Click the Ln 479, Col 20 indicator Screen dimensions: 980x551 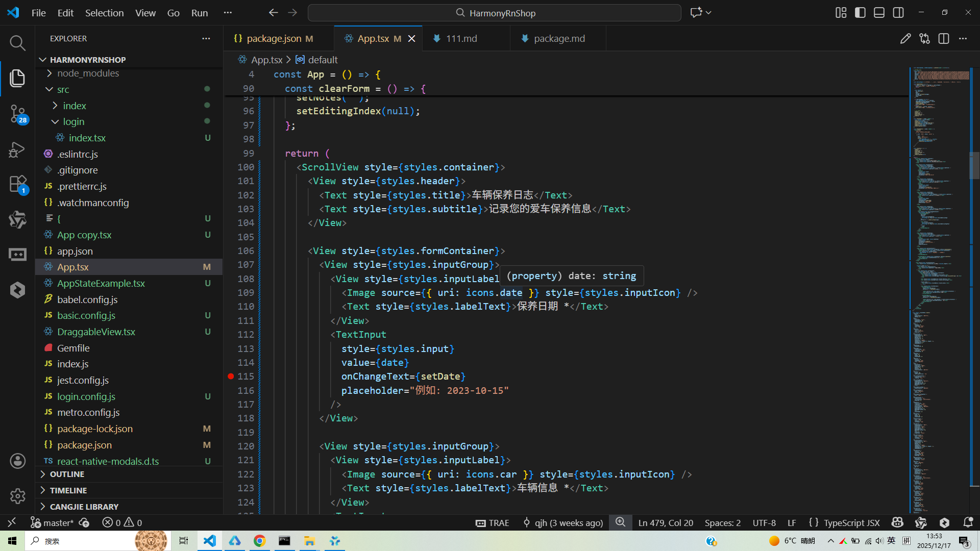(x=666, y=522)
